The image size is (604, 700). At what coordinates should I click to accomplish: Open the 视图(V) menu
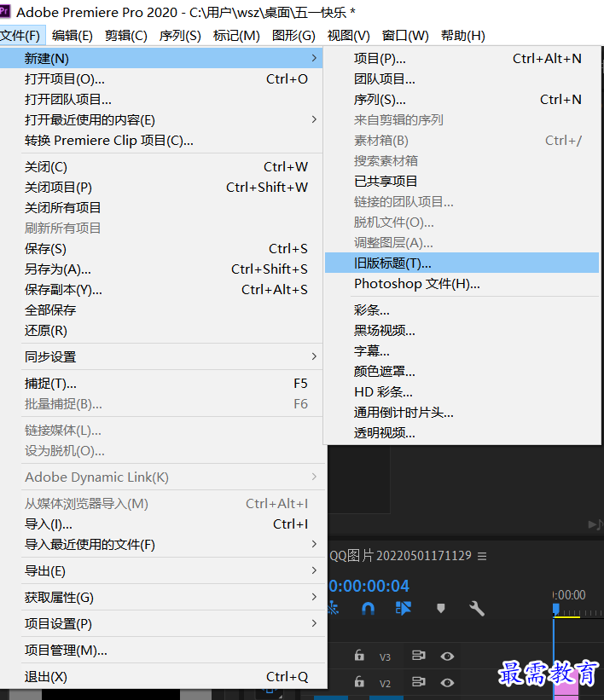tap(348, 35)
